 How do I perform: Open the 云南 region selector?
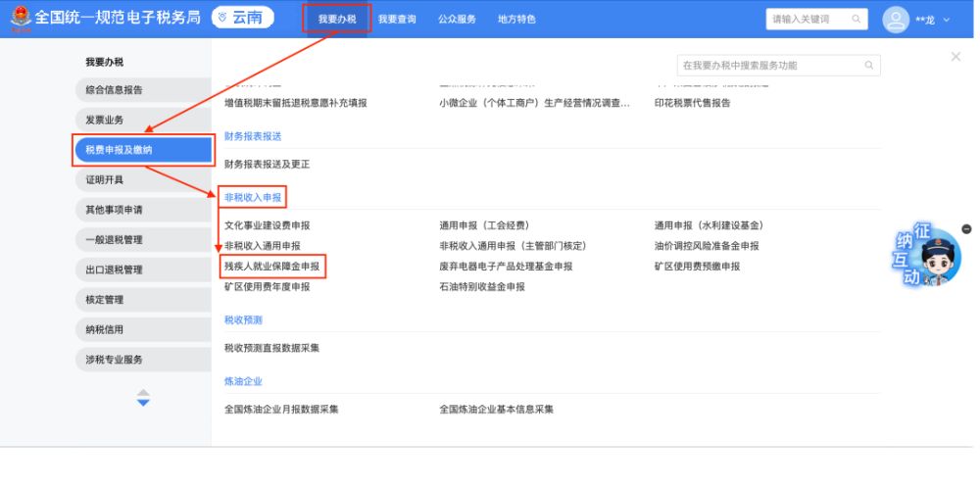pyautogui.click(x=243, y=19)
